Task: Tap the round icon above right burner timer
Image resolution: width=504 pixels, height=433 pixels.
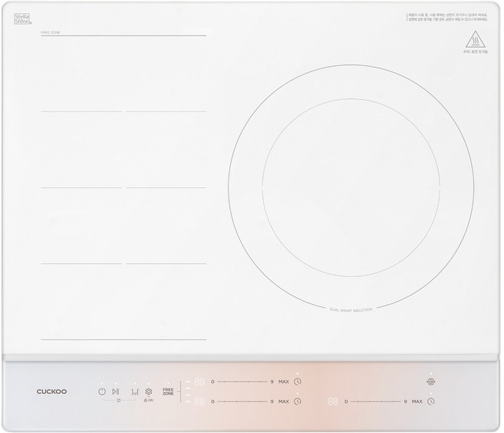Action: pyautogui.click(x=430, y=382)
